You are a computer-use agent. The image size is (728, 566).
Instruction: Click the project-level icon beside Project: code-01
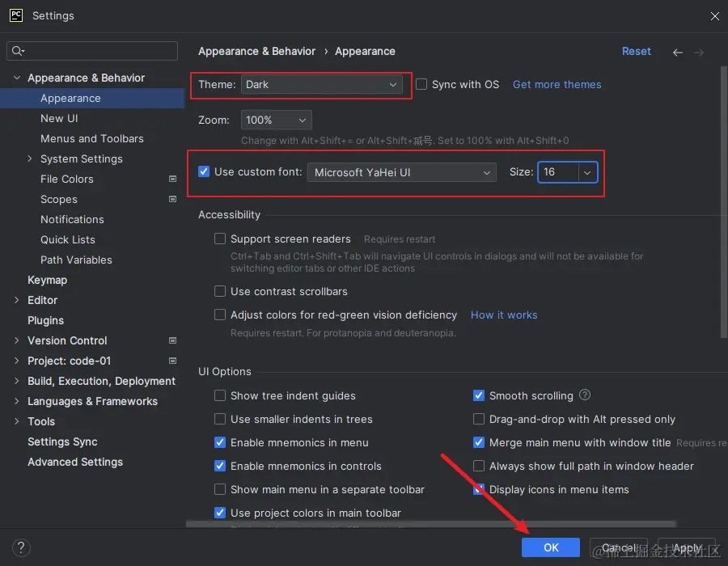click(172, 361)
